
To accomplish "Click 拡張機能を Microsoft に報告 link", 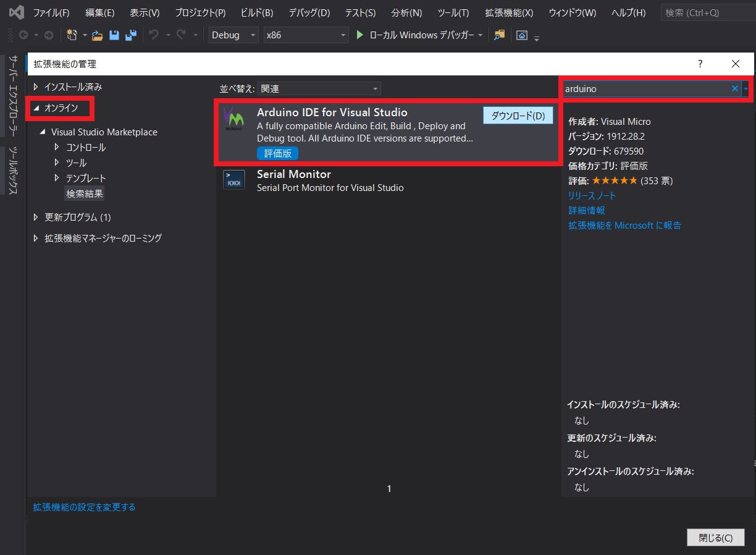I will point(624,225).
